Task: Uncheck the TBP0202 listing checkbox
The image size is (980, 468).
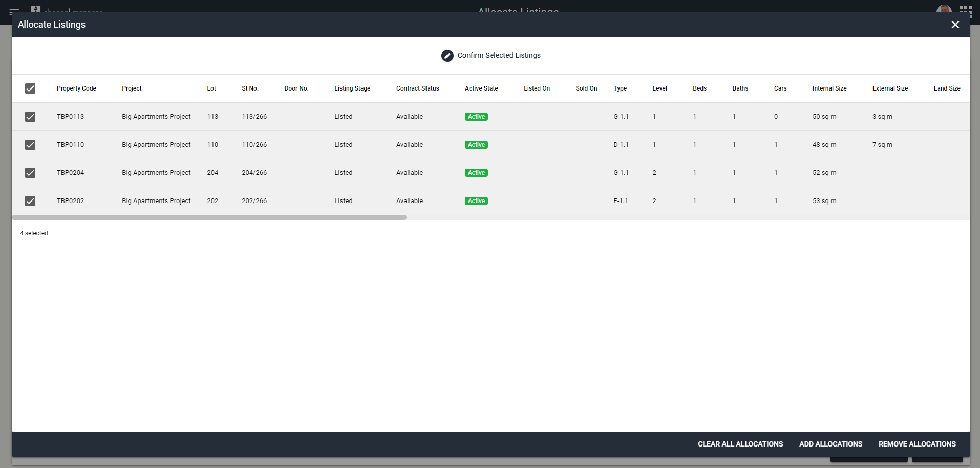Action: coord(30,200)
